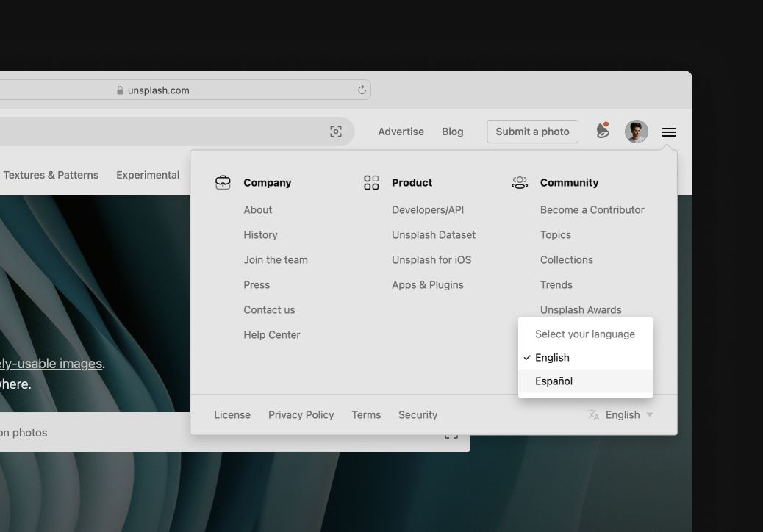Screen dimensions: 763x532
Task: Open the Privacy Policy link
Action: [301, 415]
